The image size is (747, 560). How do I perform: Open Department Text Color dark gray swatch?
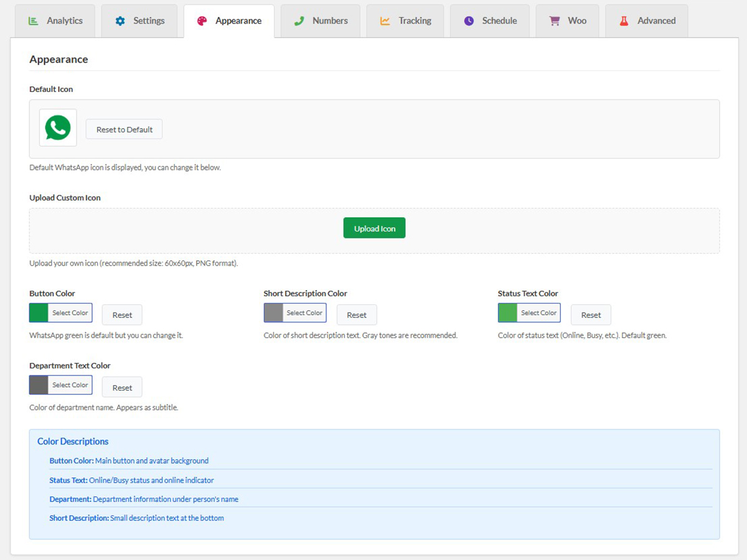pyautogui.click(x=39, y=385)
